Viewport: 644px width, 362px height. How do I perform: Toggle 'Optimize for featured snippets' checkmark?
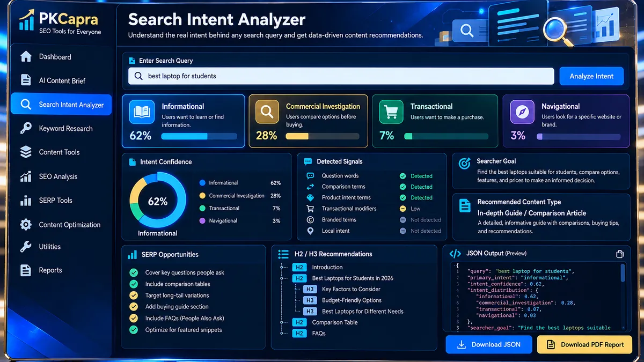[134, 330]
